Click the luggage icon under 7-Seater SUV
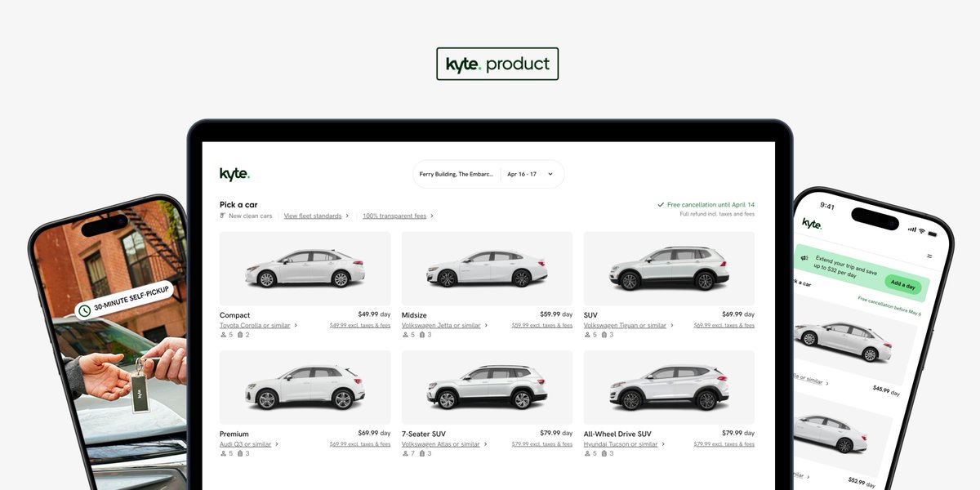This screenshot has width=980, height=490. tap(422, 453)
